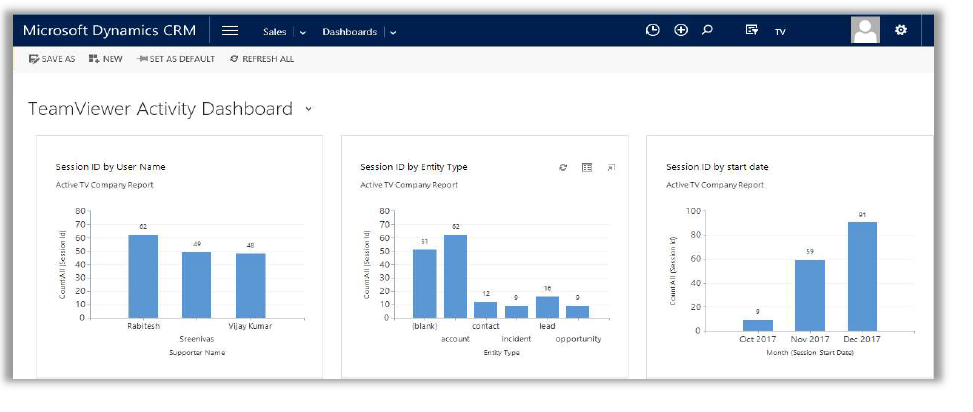Select the Sales menu item

coord(274,32)
